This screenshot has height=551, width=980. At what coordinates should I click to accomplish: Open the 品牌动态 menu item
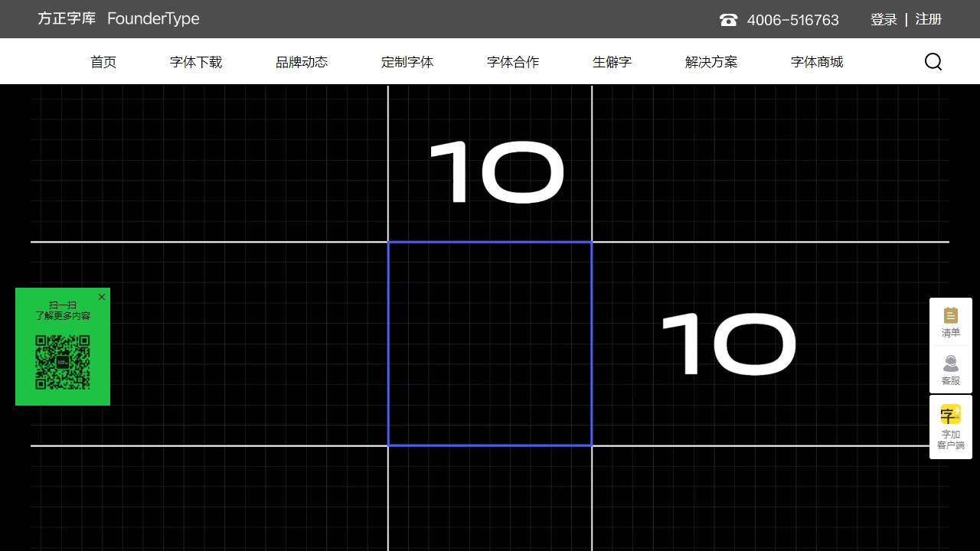tap(302, 62)
